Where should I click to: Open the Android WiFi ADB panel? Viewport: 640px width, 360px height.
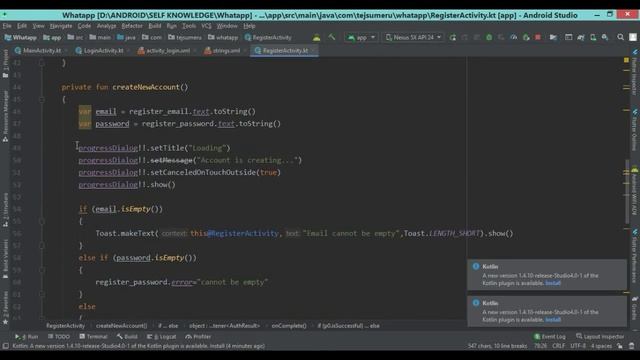click(x=635, y=191)
